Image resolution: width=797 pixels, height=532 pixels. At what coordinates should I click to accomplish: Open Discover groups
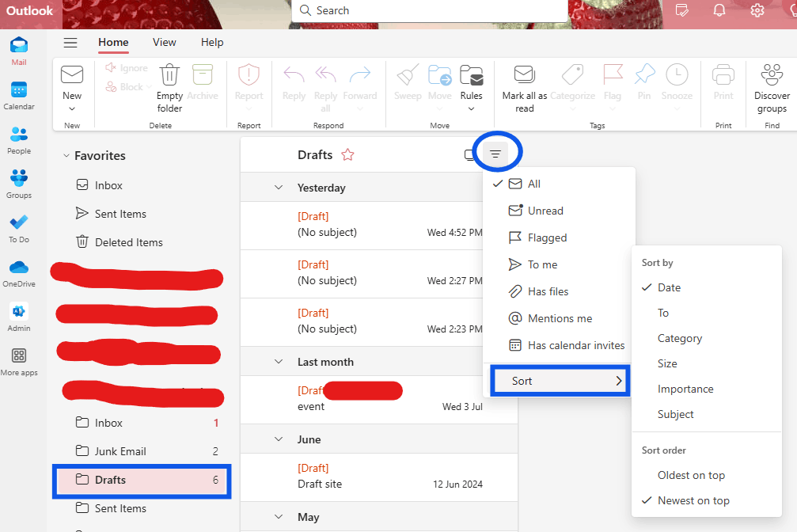(772, 88)
